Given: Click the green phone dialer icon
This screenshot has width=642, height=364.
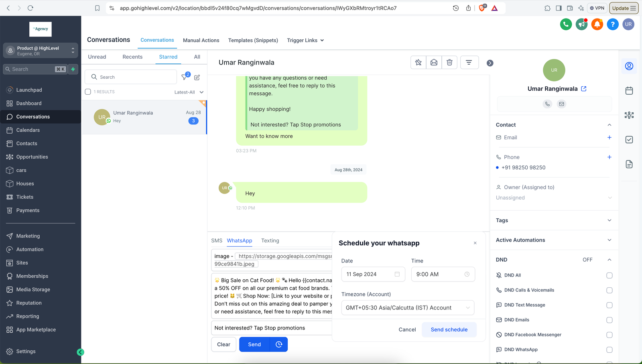Looking at the screenshot, I should point(566,24).
